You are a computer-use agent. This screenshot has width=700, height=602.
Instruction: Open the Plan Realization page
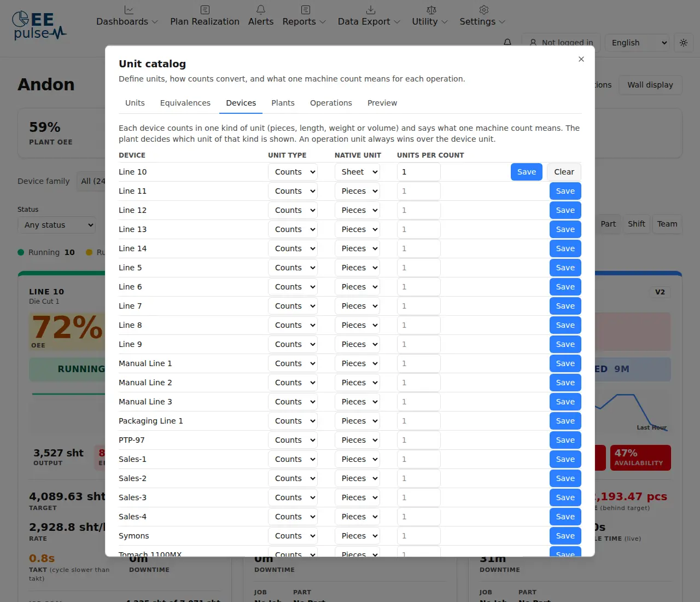(x=205, y=15)
